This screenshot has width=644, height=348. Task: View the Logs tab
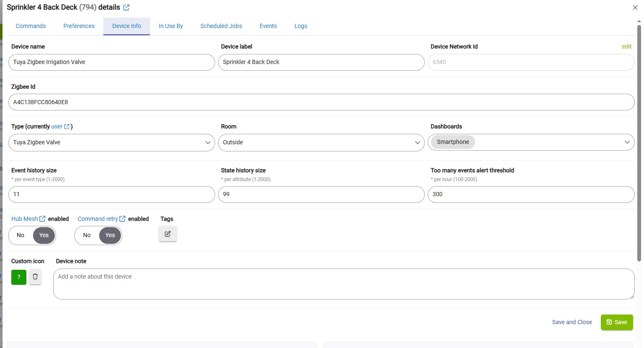tap(301, 26)
